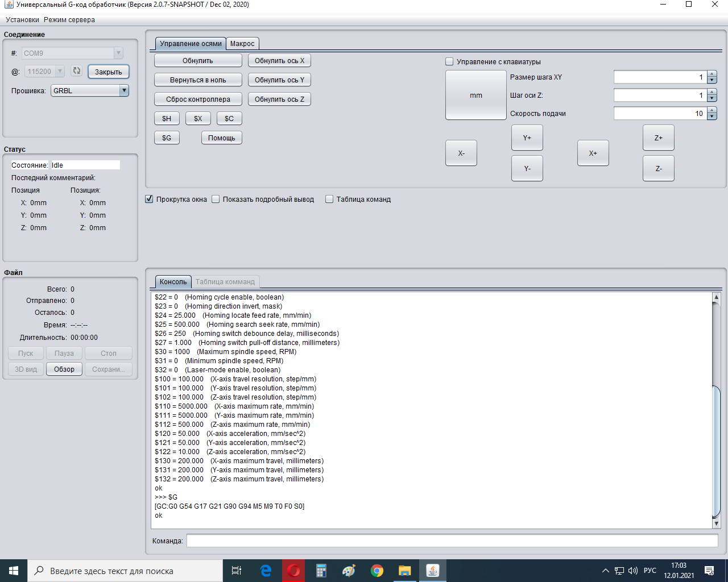Tick the Показать подробный вывод checkbox
Viewport: 728px width, 582px height.
pyautogui.click(x=216, y=199)
